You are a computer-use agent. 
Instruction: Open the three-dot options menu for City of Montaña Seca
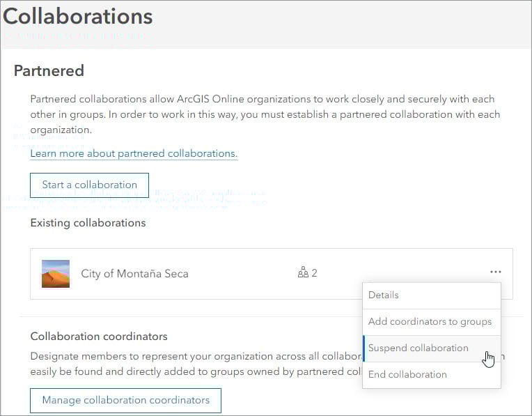tap(495, 272)
